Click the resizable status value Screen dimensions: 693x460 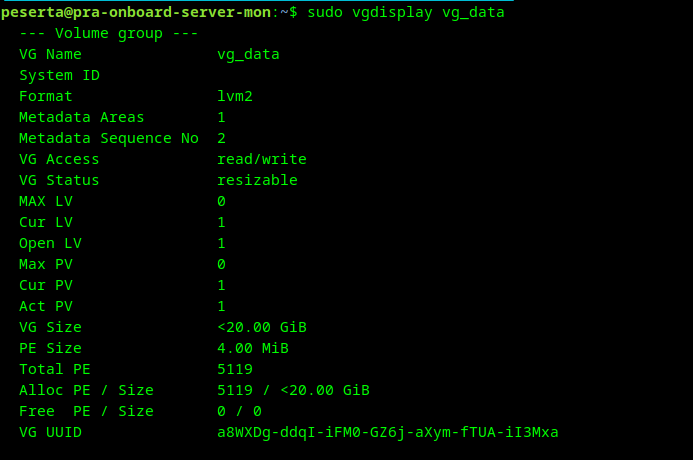pos(257,180)
